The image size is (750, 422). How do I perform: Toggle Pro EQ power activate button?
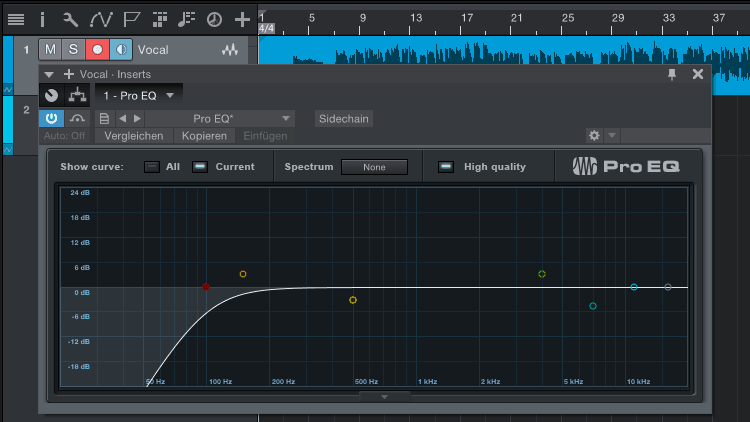click(52, 118)
